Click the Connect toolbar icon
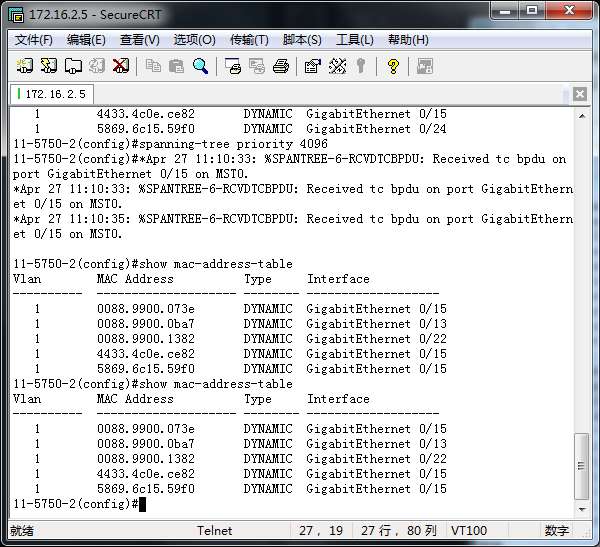Image resolution: width=600 pixels, height=547 pixels. pyautogui.click(x=25, y=66)
